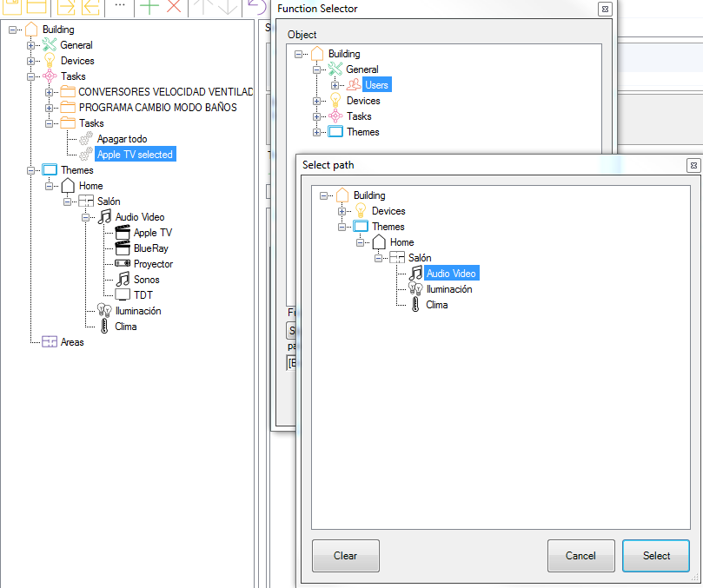This screenshot has width=703, height=588.
Task: Click the Iluminación bulb icon in Select path
Action: click(415, 289)
